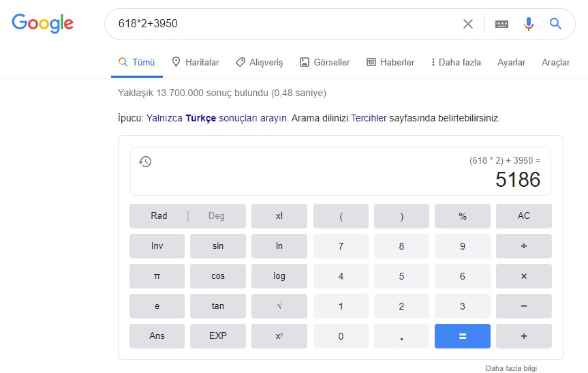Viewport: 588px width, 373px height.
Task: Click the blue magnifier search icon
Action: [x=556, y=24]
